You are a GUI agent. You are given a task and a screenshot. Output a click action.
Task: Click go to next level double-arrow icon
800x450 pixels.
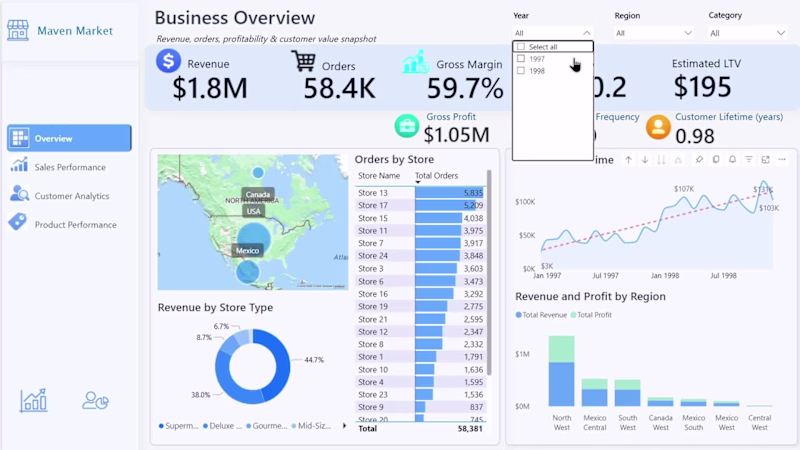click(x=661, y=160)
